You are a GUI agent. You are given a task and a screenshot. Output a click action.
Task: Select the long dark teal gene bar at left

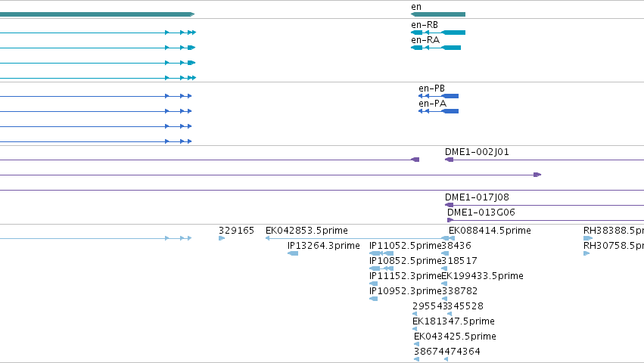coord(97,14)
